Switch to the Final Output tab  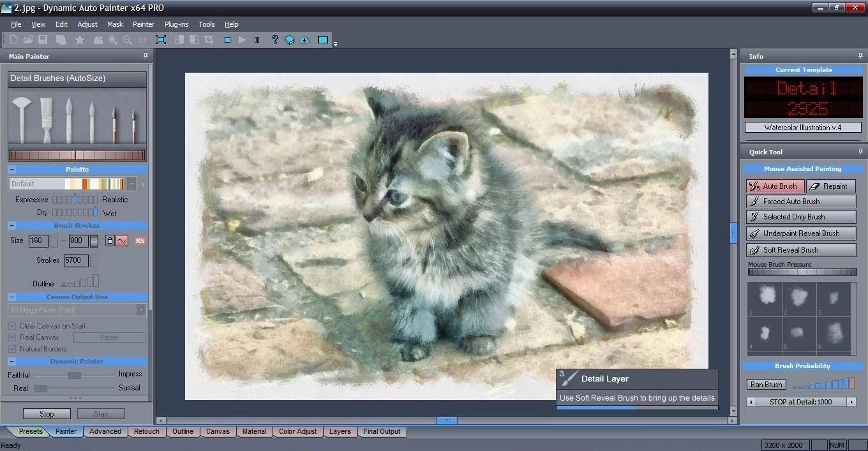pyautogui.click(x=382, y=431)
